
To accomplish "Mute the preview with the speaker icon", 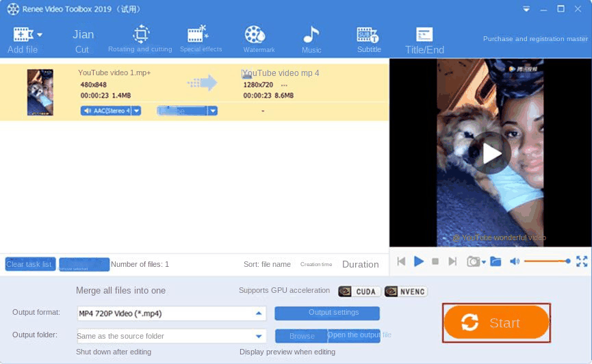I will (x=515, y=261).
